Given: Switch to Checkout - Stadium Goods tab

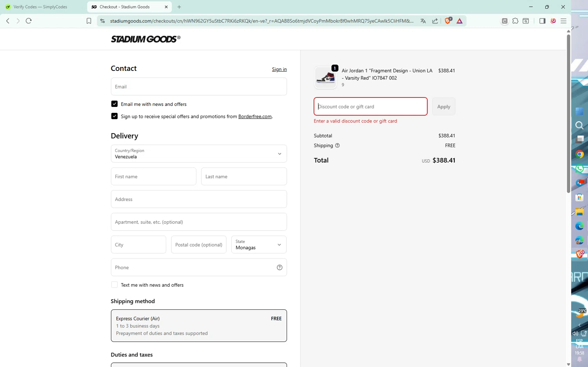Looking at the screenshot, I should [129, 7].
